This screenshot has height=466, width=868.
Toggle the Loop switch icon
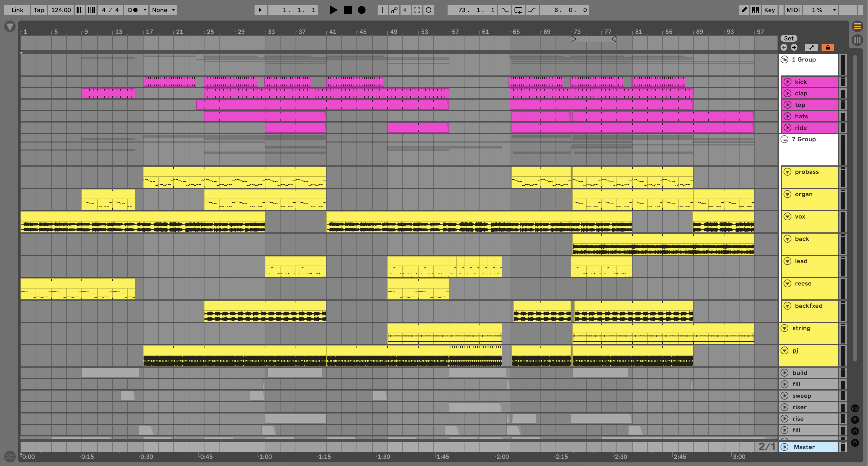pos(518,10)
